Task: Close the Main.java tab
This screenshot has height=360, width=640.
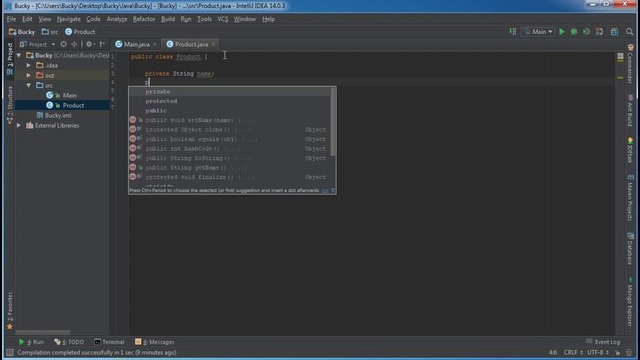Action: [x=155, y=44]
